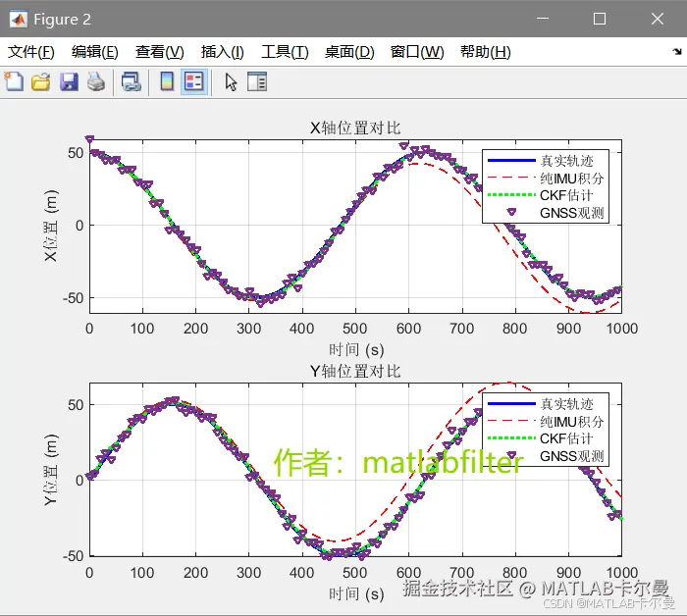Click the Link/Unlink plot icon
The height and width of the screenshot is (616, 687).
coord(132,81)
